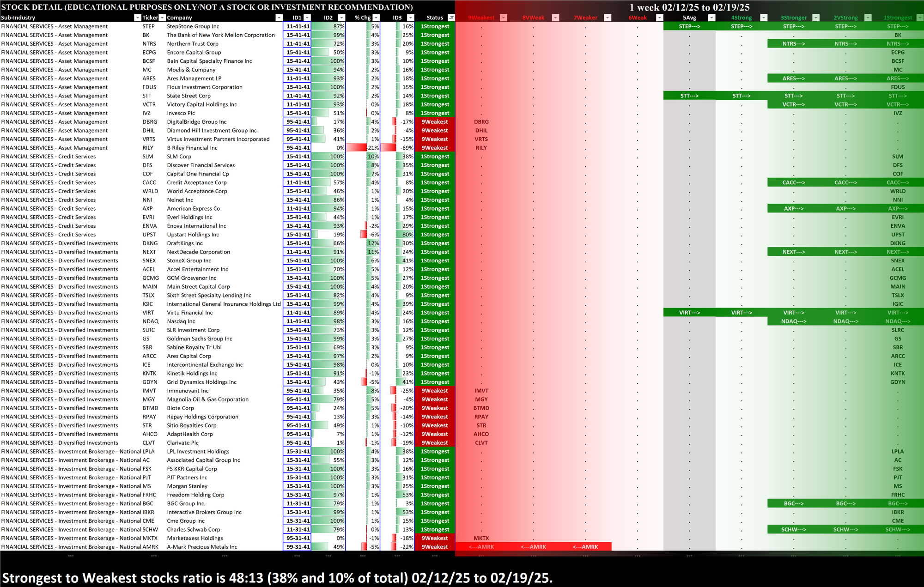924x587 pixels.
Task: Open the 3Stronger column filter dropdown
Action: point(816,18)
